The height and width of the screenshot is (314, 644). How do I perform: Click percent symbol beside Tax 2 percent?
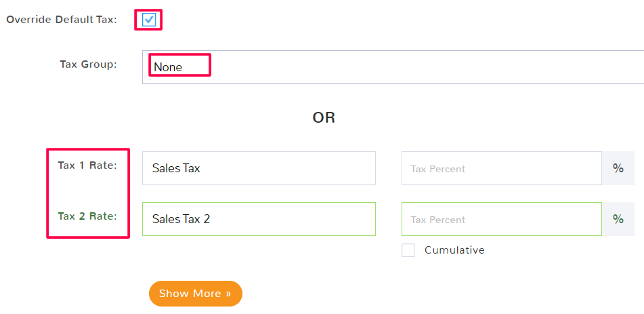pyautogui.click(x=618, y=219)
